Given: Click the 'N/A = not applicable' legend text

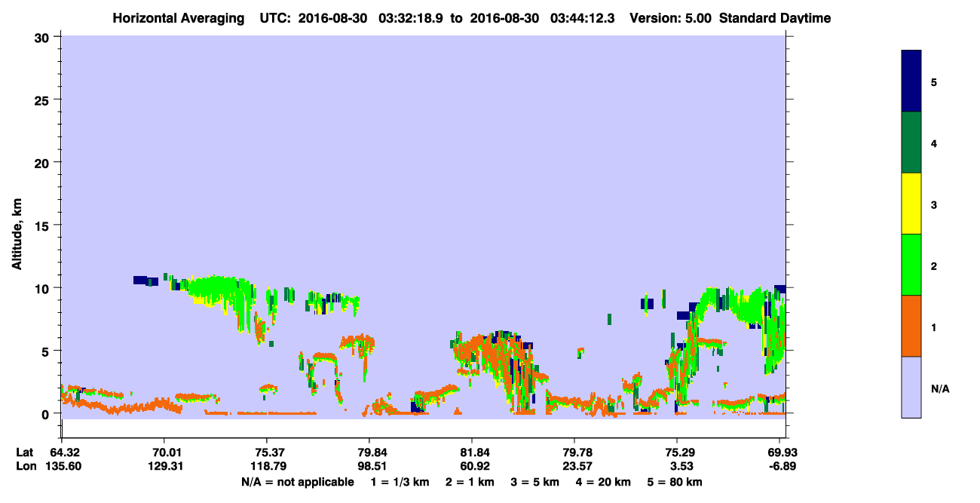Looking at the screenshot, I should tap(297, 482).
